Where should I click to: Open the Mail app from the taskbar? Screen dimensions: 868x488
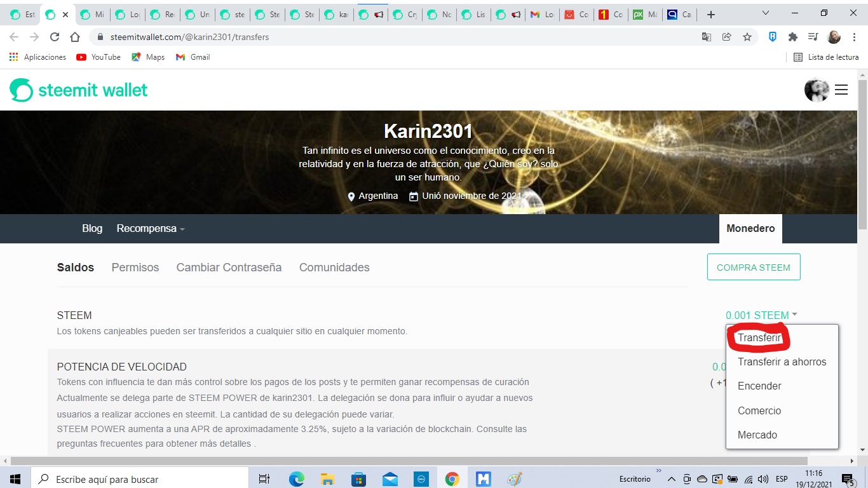point(390,479)
